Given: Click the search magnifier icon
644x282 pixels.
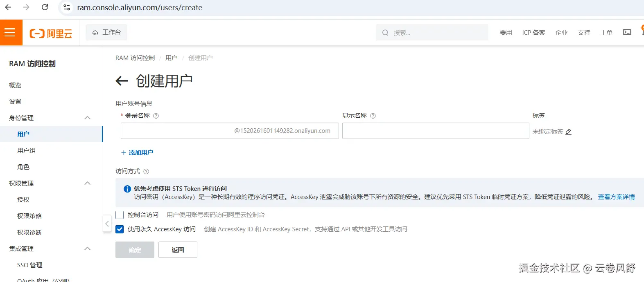Looking at the screenshot, I should click(385, 33).
